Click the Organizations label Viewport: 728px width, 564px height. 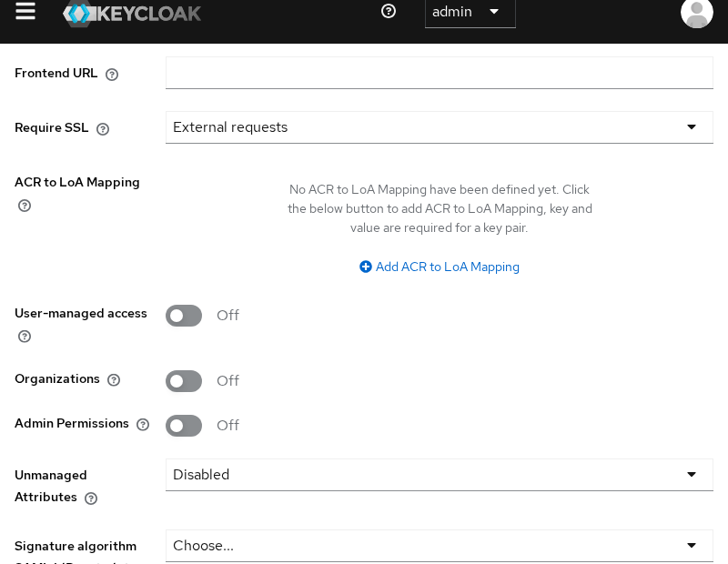[x=57, y=378]
